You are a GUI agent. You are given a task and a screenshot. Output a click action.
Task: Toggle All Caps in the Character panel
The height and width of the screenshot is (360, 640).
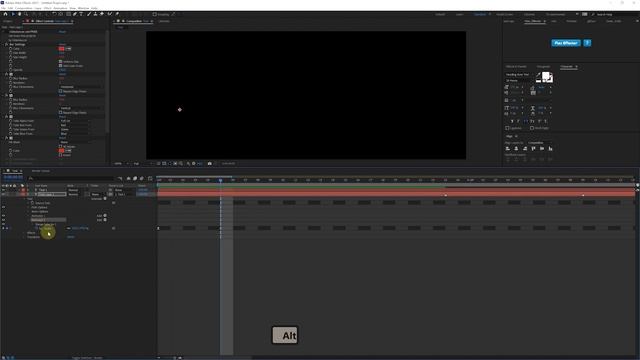point(525,121)
